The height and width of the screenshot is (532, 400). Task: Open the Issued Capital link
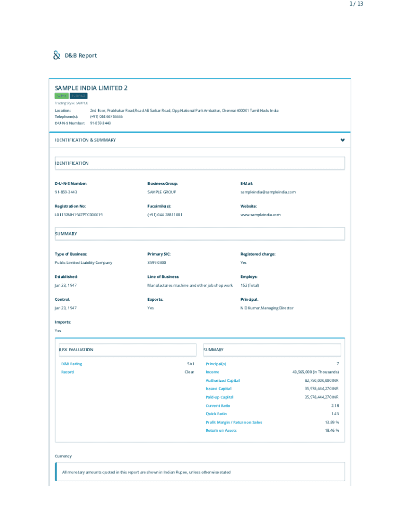click(218, 389)
